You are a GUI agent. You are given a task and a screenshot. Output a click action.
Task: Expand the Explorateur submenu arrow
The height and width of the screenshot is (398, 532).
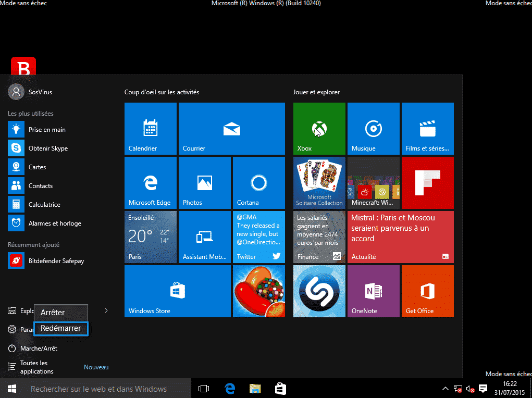(106, 310)
